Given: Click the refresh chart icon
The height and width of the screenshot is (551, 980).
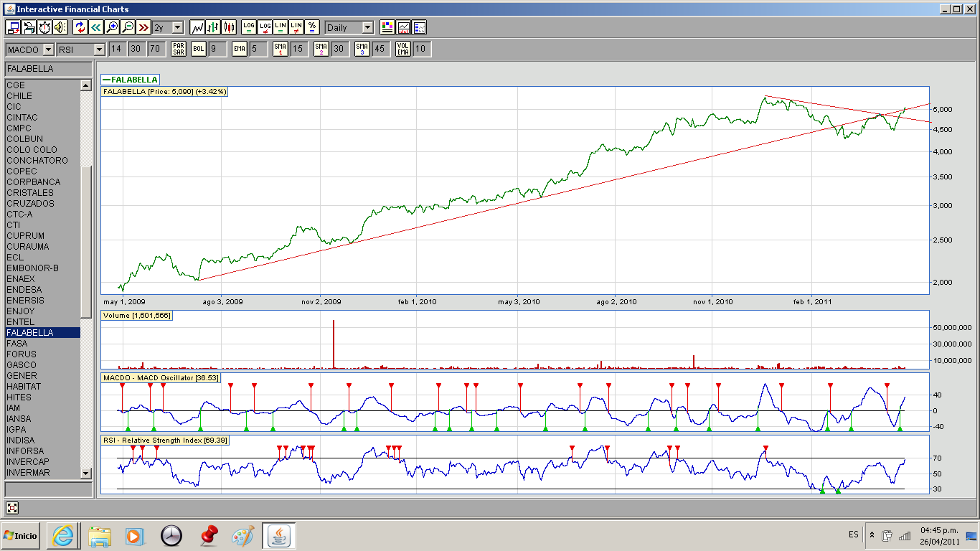Looking at the screenshot, I should 80,27.
